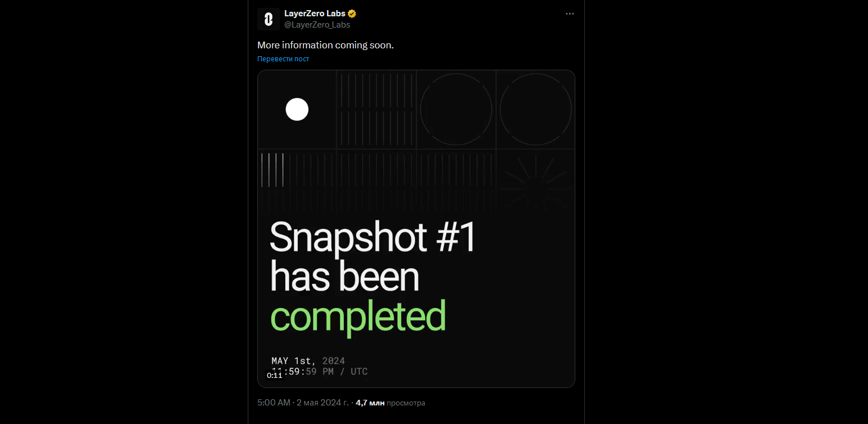Viewport: 868px width, 424px height.
Task: View the 4,7 млн просмотра count
Action: [390, 403]
